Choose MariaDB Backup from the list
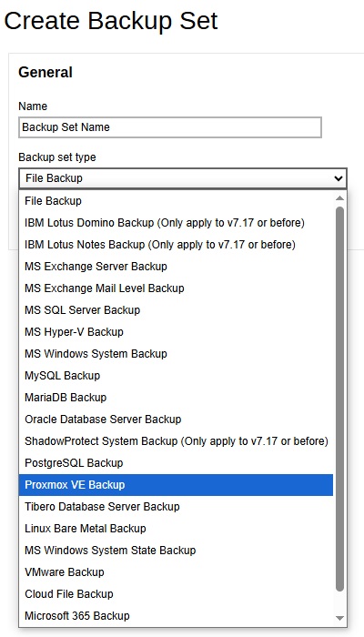This screenshot has height=637, width=364. (x=176, y=398)
